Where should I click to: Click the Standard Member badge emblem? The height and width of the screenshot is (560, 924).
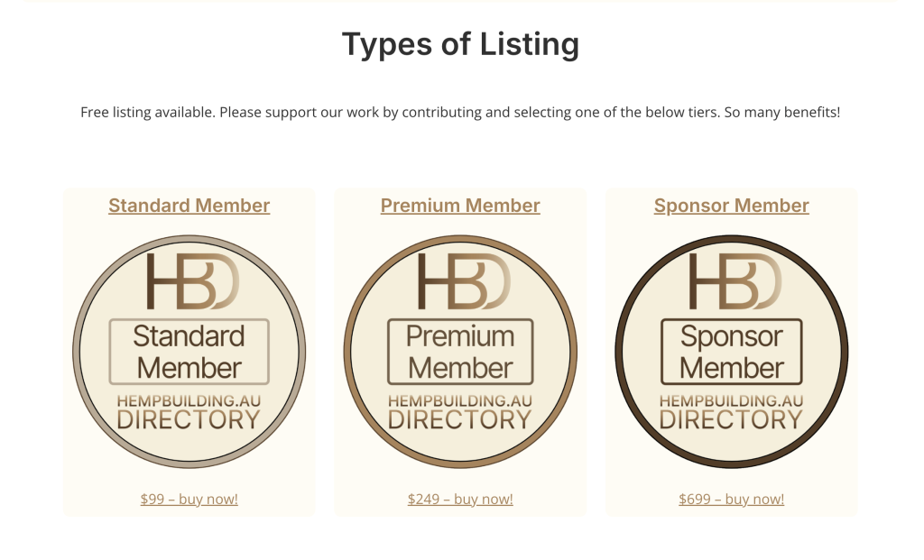189,352
